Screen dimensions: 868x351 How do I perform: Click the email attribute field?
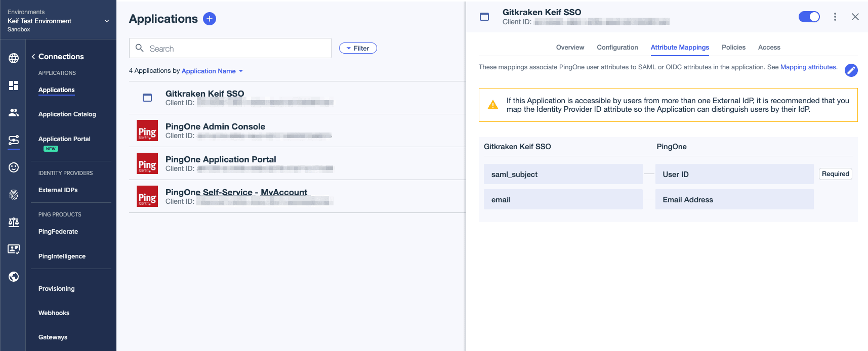563,199
